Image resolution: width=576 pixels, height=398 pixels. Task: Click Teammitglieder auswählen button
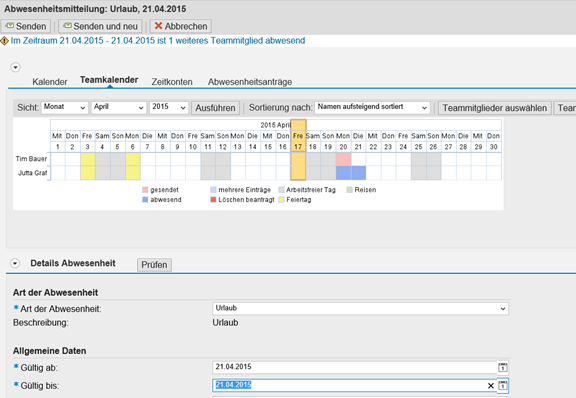(x=494, y=108)
